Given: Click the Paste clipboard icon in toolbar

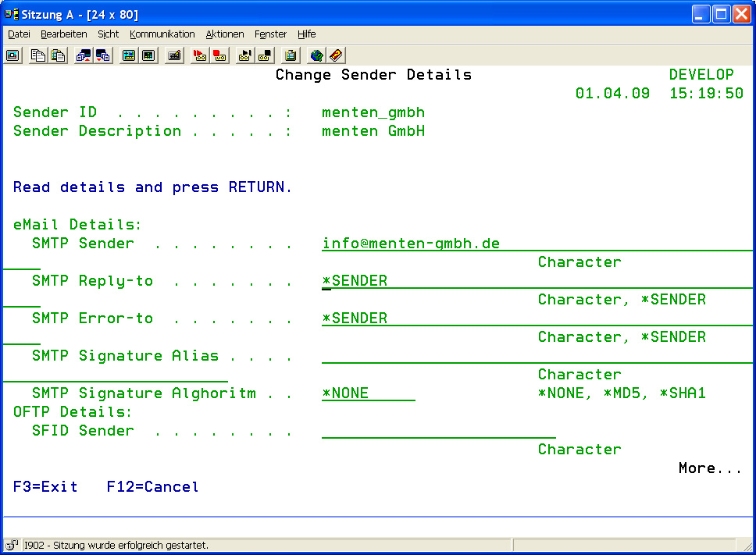Looking at the screenshot, I should 57,55.
